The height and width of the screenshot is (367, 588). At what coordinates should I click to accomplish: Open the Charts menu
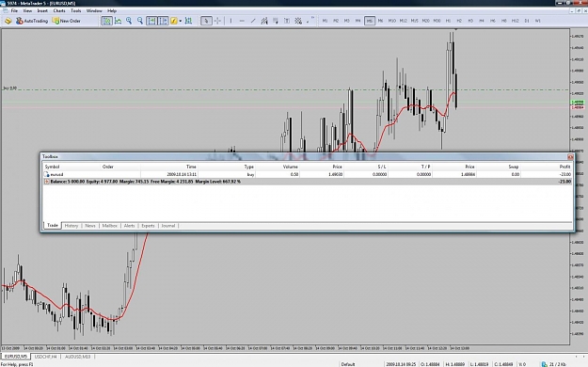click(x=59, y=11)
